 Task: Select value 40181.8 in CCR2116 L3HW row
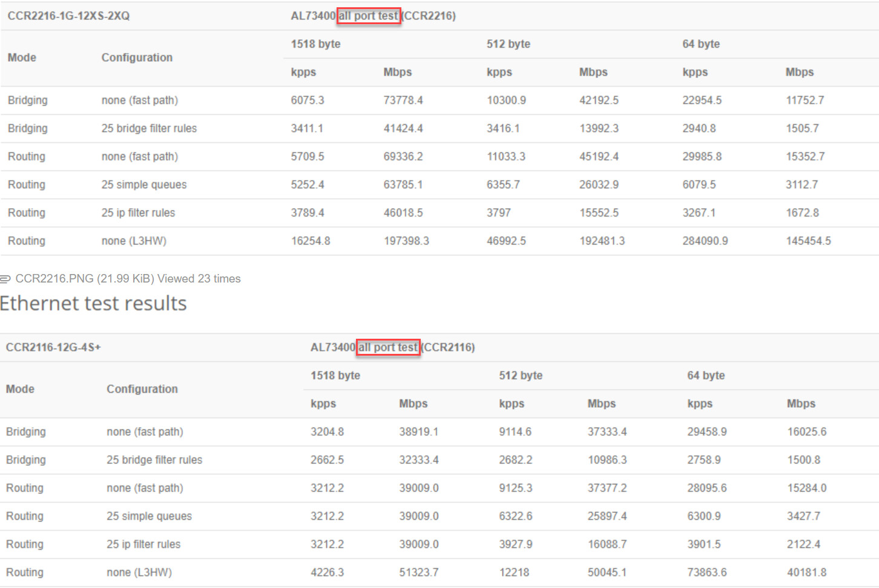click(806, 572)
